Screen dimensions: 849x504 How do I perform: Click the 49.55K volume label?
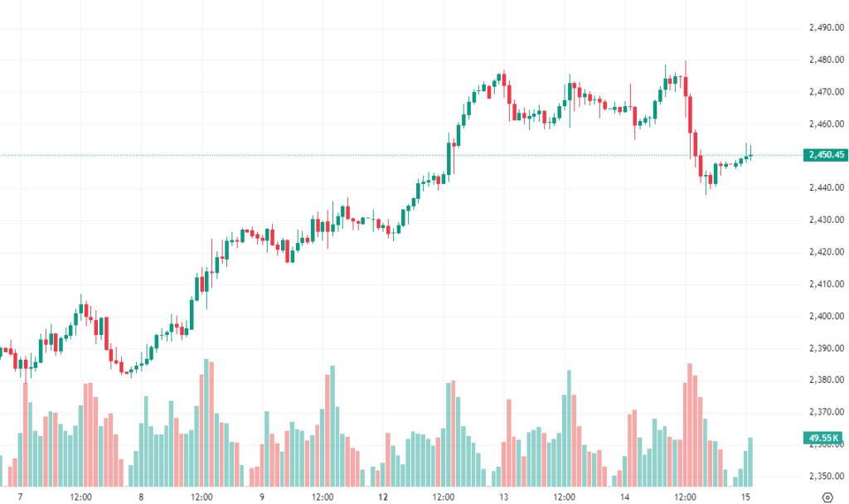[x=826, y=437]
